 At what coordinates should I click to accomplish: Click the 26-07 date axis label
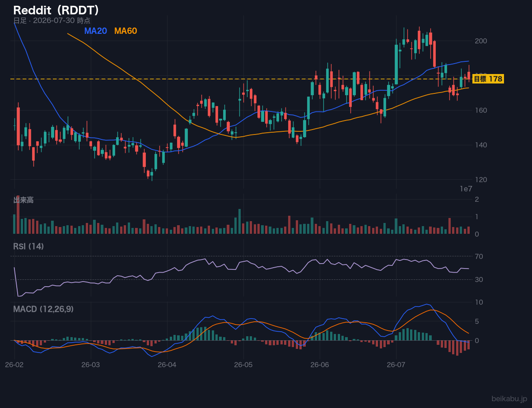396,365
